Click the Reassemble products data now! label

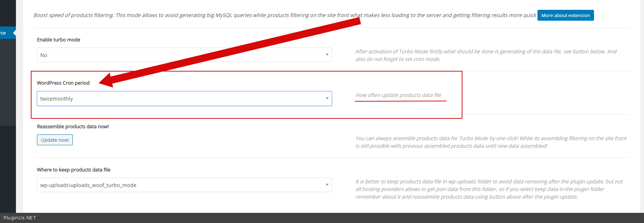tap(73, 126)
